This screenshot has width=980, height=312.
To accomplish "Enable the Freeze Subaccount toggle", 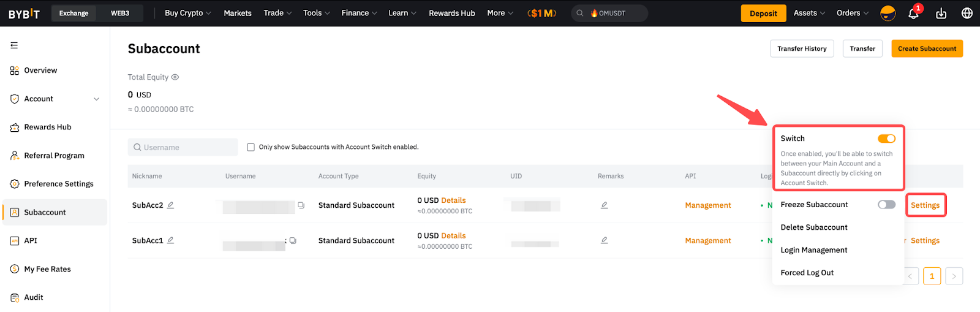I will click(x=886, y=205).
